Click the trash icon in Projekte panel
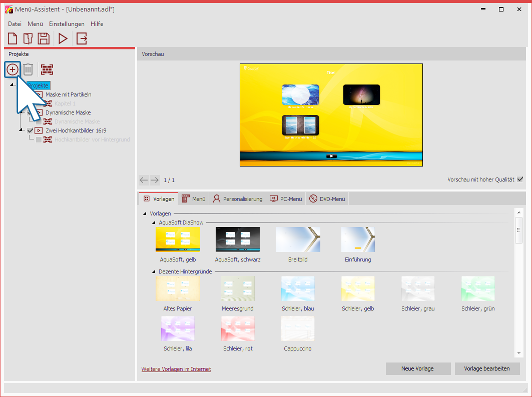Screen dimensions: 532x397 [x=29, y=69]
